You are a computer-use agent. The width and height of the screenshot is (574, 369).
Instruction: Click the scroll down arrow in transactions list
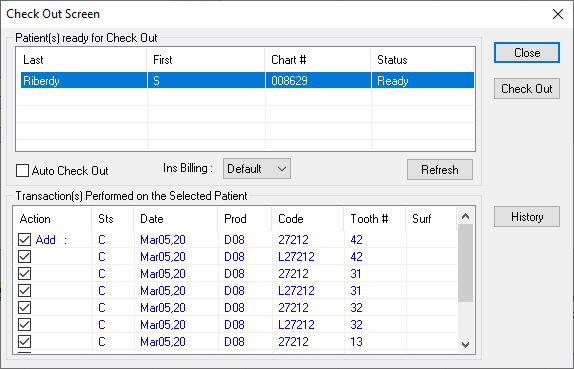point(465,344)
